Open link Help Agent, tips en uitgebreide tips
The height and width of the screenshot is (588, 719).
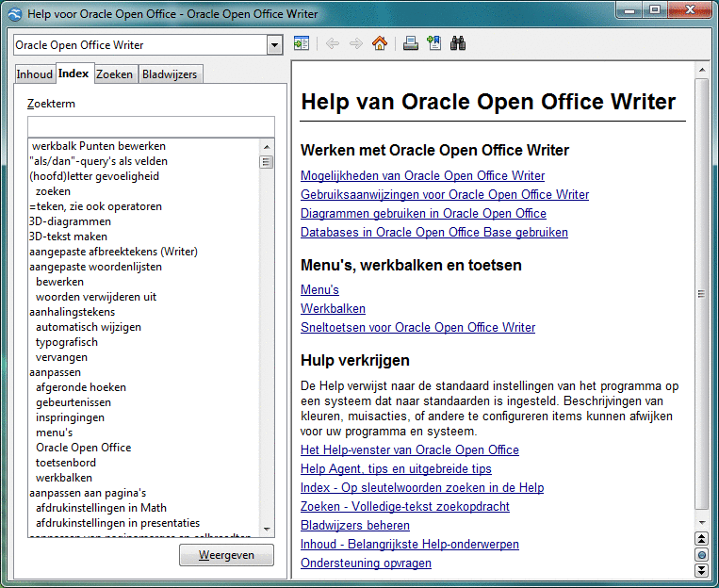396,468
